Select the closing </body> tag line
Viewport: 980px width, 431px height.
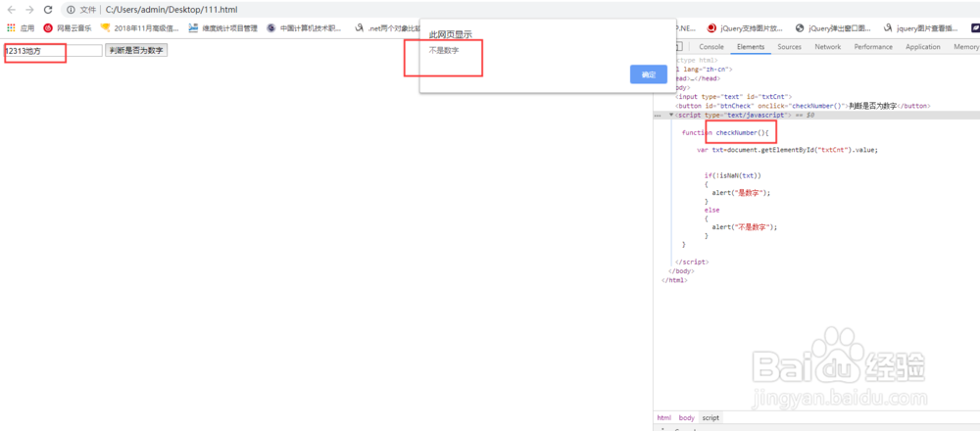pos(681,271)
